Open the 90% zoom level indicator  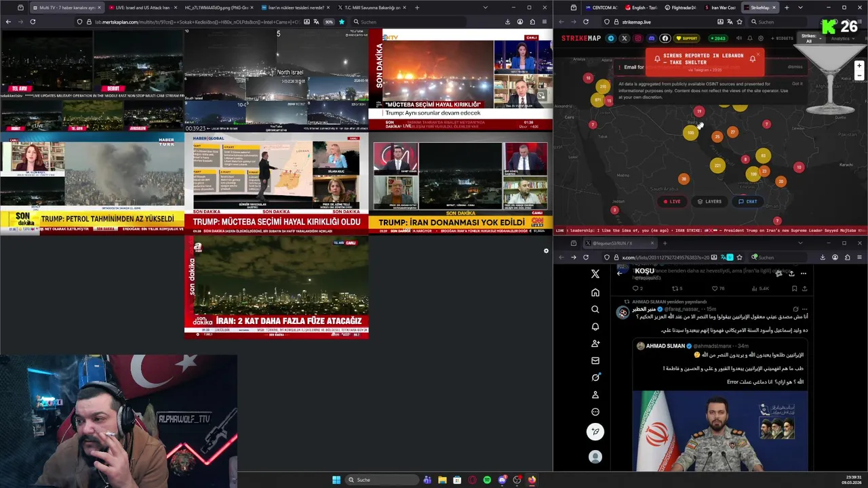pos(329,22)
